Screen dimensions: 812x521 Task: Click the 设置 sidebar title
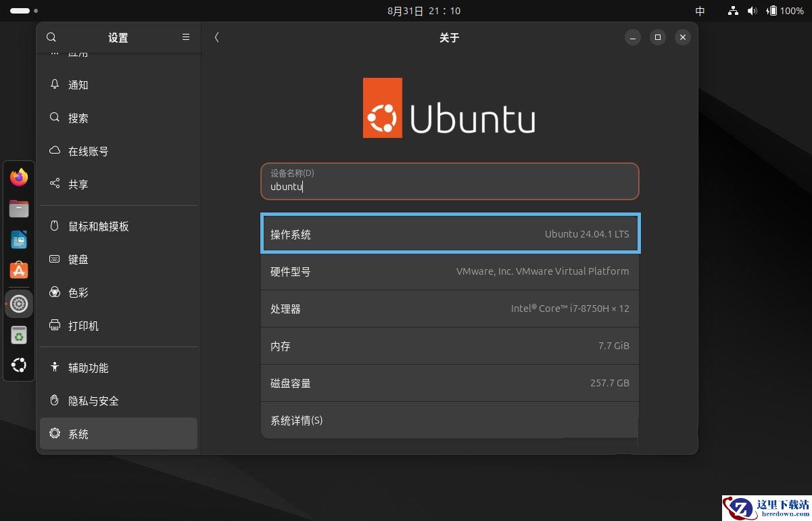[118, 38]
